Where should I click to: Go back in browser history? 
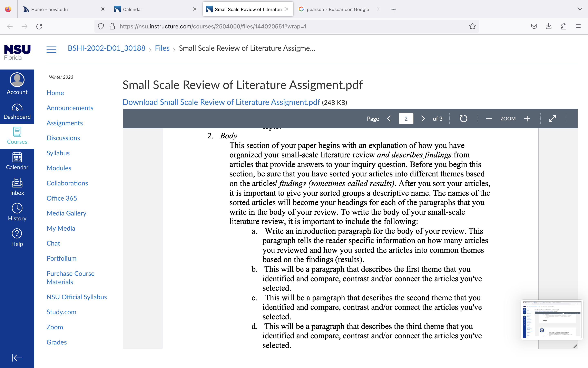coord(10,26)
